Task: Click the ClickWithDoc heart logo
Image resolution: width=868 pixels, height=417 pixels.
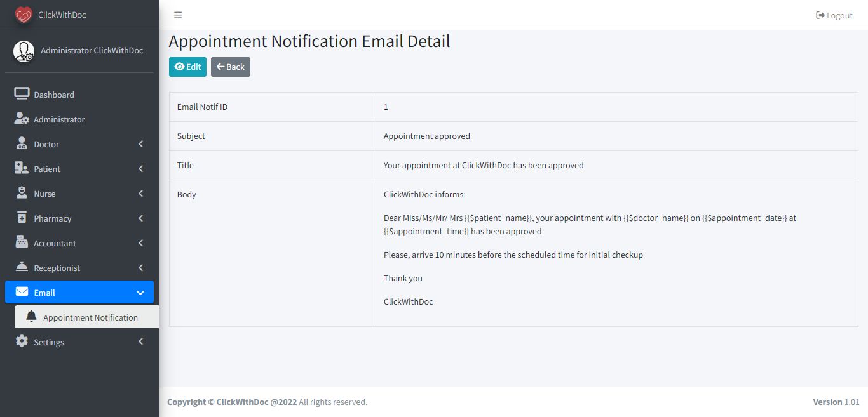Action: (x=24, y=15)
